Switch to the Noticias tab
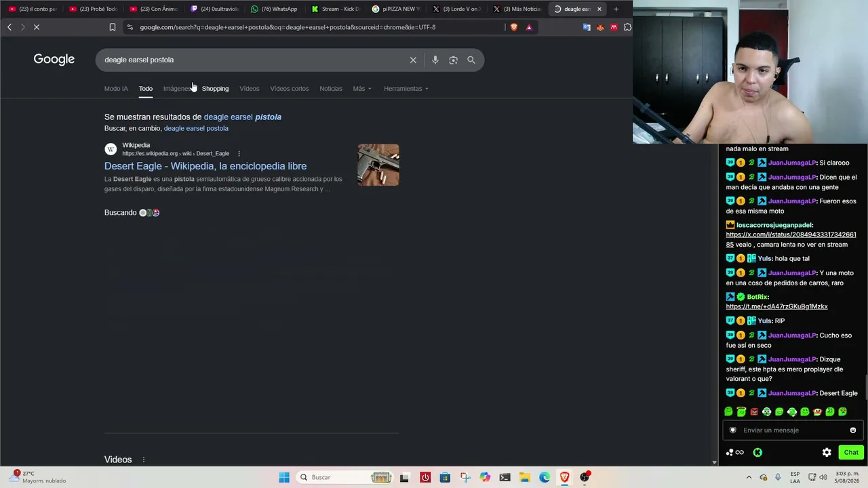The width and height of the screenshot is (868, 488). [331, 89]
